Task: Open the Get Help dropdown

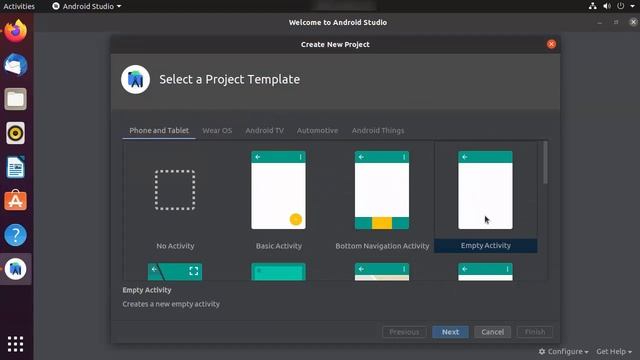Action: pos(614,351)
